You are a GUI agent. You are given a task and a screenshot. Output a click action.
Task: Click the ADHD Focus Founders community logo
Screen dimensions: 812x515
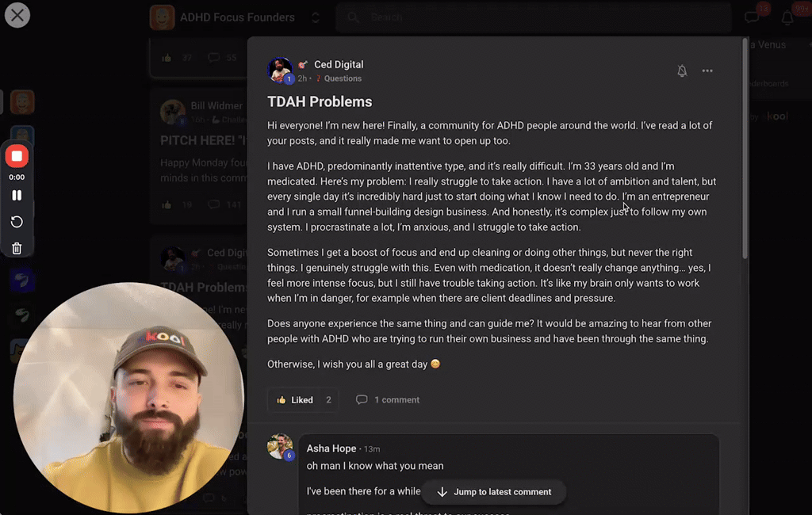(163, 17)
